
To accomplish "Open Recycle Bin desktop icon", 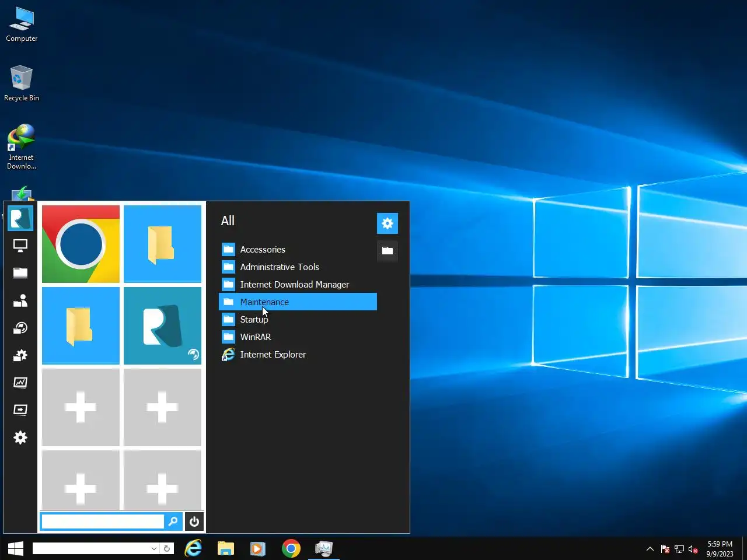I will tap(22, 83).
